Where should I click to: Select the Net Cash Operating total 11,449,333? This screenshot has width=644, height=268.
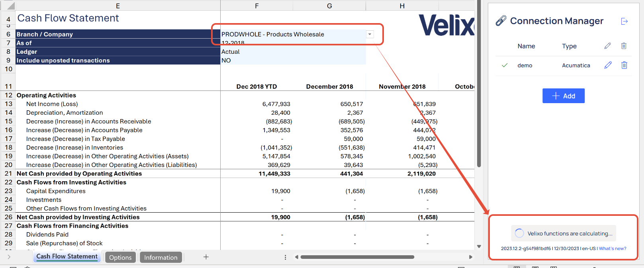274,174
